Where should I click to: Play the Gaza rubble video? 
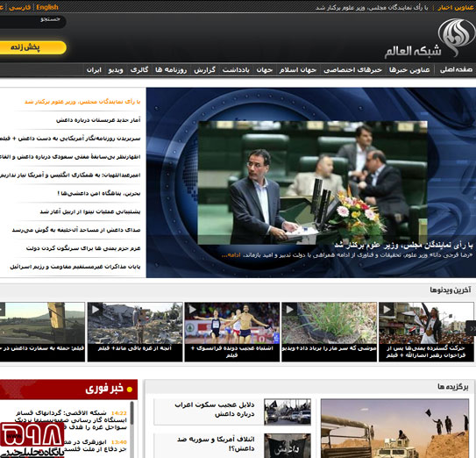click(135, 323)
